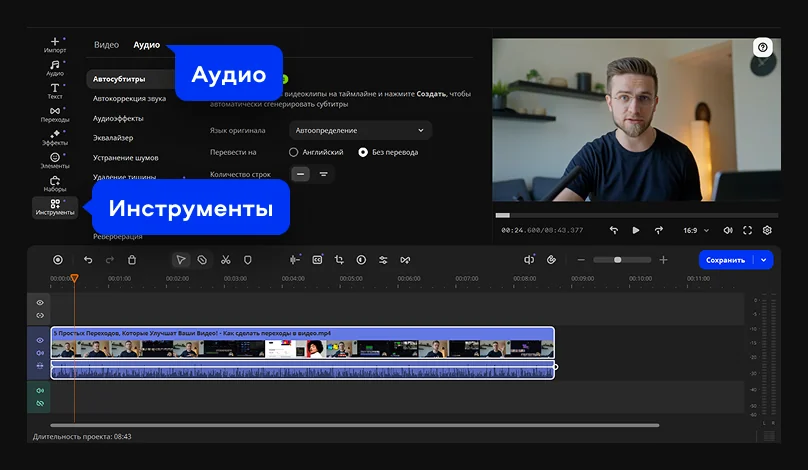Image resolution: width=808 pixels, height=470 pixels.
Task: Delete clip with the trash icon
Action: [x=132, y=260]
